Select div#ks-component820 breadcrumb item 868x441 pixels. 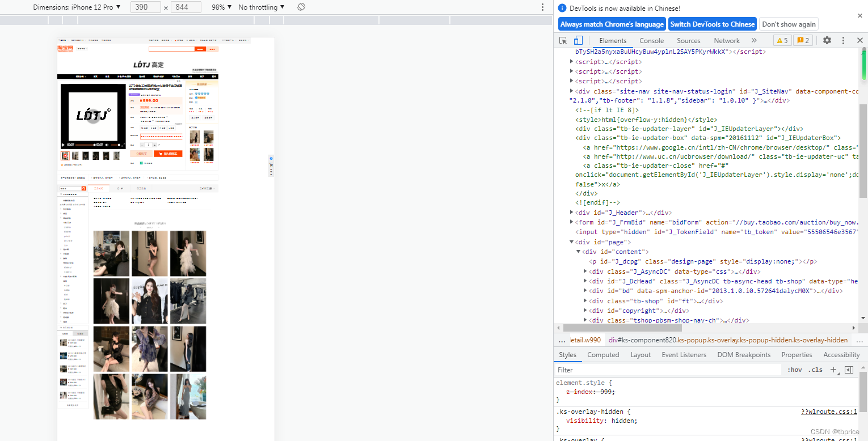click(x=728, y=340)
